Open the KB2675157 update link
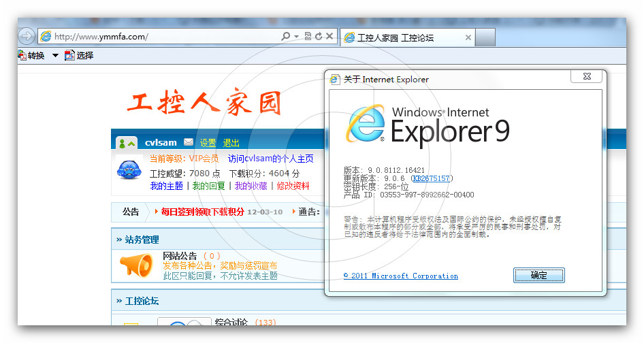The width and height of the screenshot is (644, 343). pyautogui.click(x=432, y=178)
